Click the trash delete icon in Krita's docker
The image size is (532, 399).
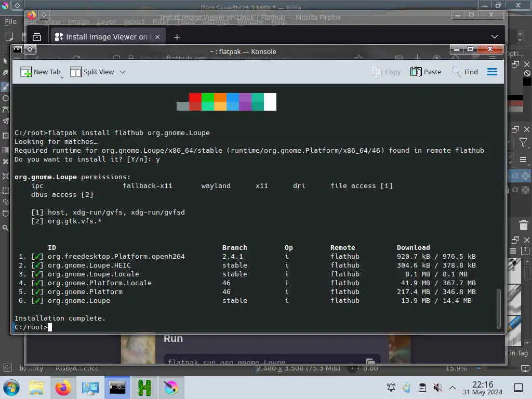click(524, 225)
